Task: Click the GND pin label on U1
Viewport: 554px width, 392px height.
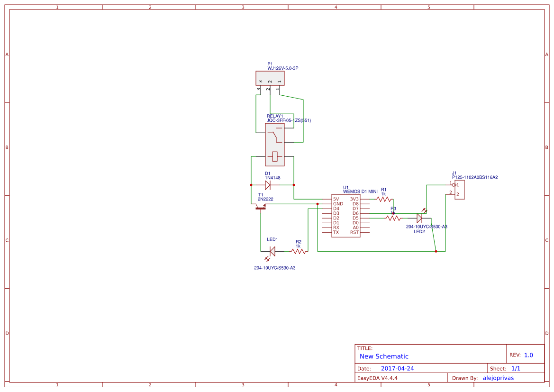Action: (338, 204)
